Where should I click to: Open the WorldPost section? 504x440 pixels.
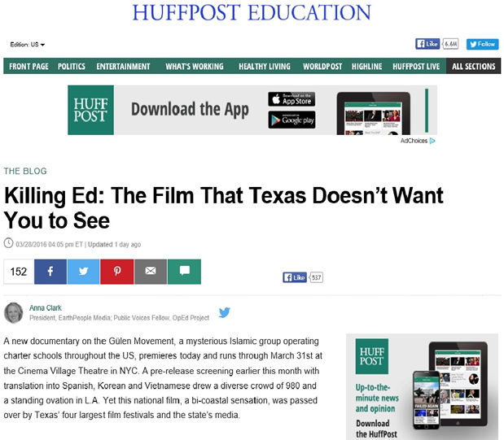point(322,66)
